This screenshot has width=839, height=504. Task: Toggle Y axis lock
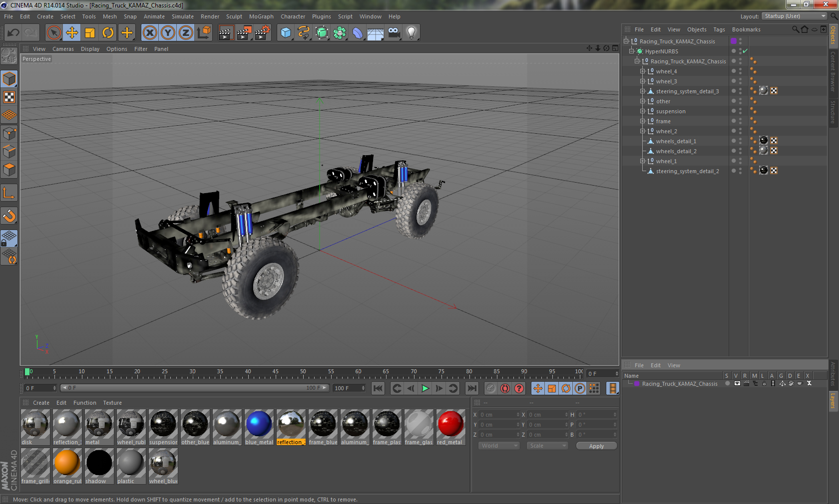(x=168, y=33)
